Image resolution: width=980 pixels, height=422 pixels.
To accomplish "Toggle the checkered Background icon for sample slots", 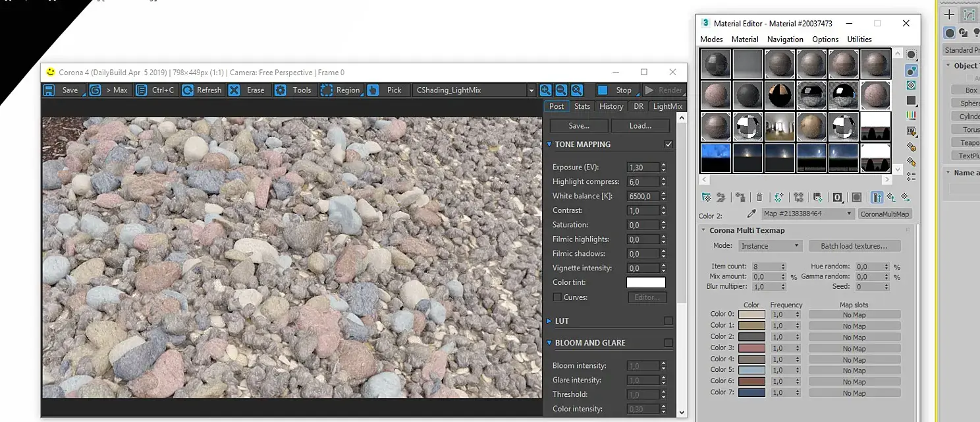I will click(x=912, y=86).
